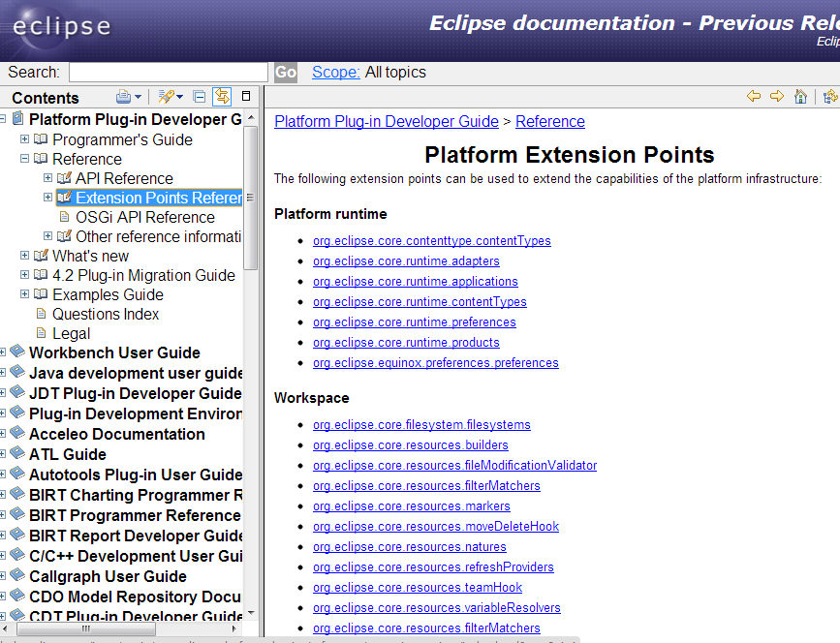The width and height of the screenshot is (840, 643).
Task: Click show in table of contents icon
Action: point(831,97)
